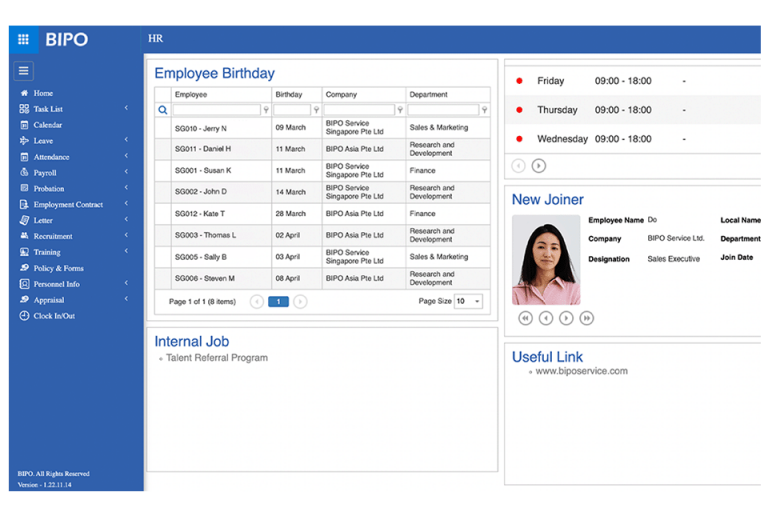Screen dimensions: 768x512
Task: Open Calendar from the sidebar menu
Action: [x=48, y=125]
